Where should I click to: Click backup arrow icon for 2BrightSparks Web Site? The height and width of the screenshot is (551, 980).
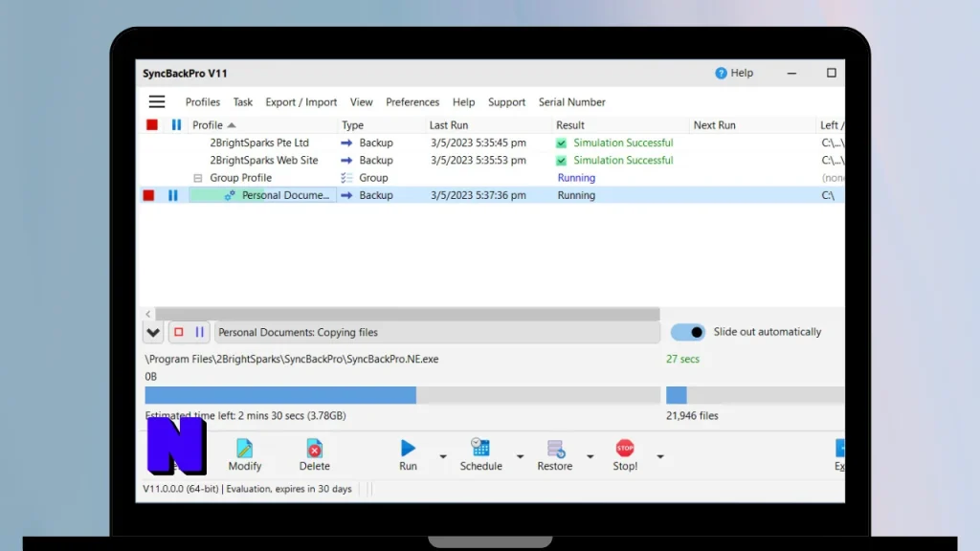click(x=346, y=161)
